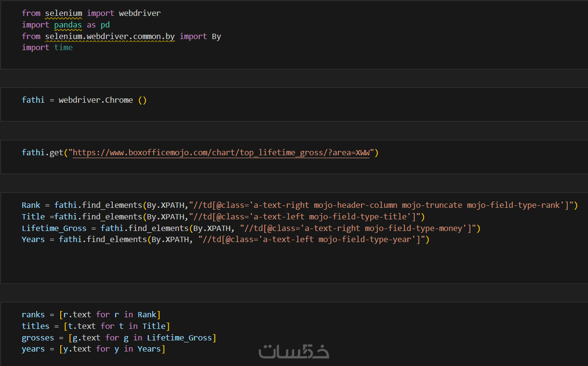This screenshot has width=588, height=366.
Task: Click the webdriver.Chrome call
Action: (95, 100)
